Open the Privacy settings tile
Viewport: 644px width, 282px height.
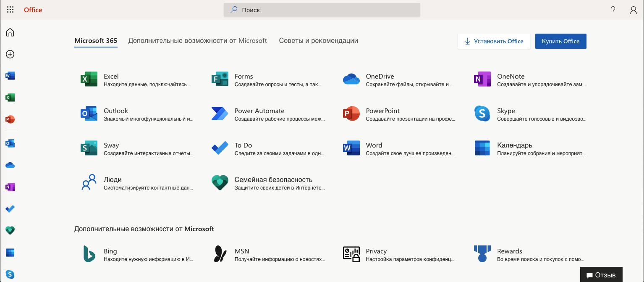click(399, 254)
